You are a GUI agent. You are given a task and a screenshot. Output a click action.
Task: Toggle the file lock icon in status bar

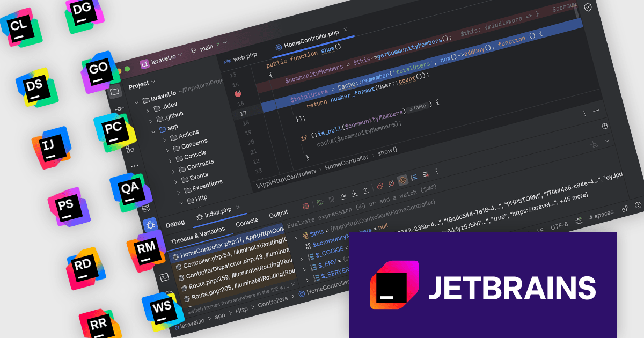(624, 208)
